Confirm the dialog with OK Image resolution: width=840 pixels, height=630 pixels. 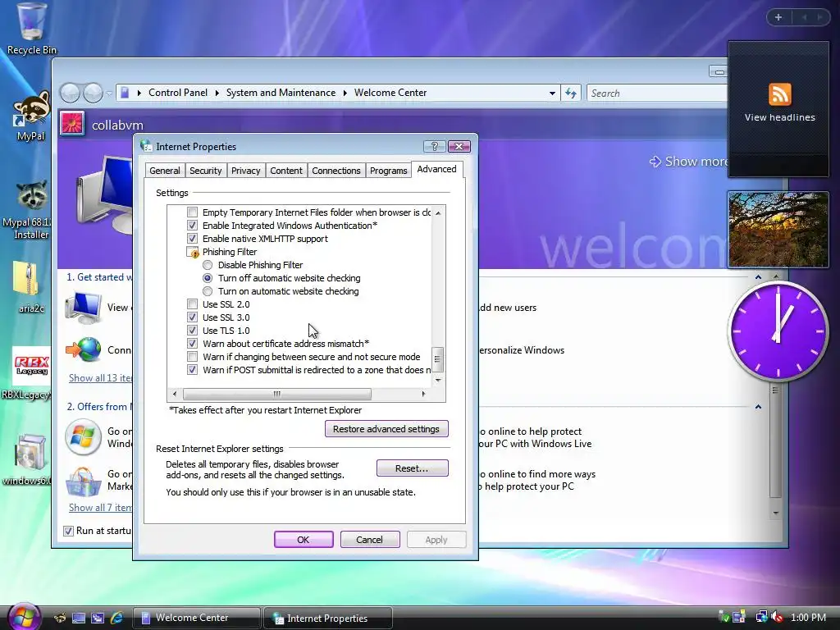304,540
